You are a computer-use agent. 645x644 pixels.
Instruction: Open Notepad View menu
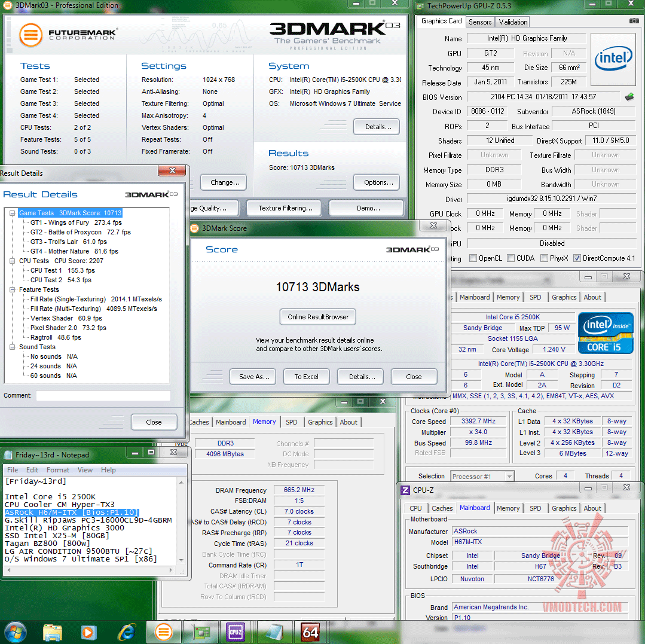point(85,470)
